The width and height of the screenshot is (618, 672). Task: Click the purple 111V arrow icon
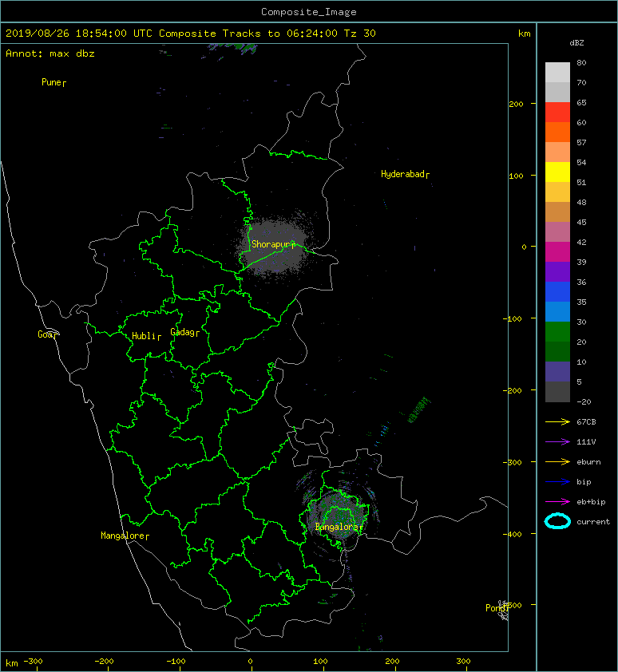tap(557, 442)
